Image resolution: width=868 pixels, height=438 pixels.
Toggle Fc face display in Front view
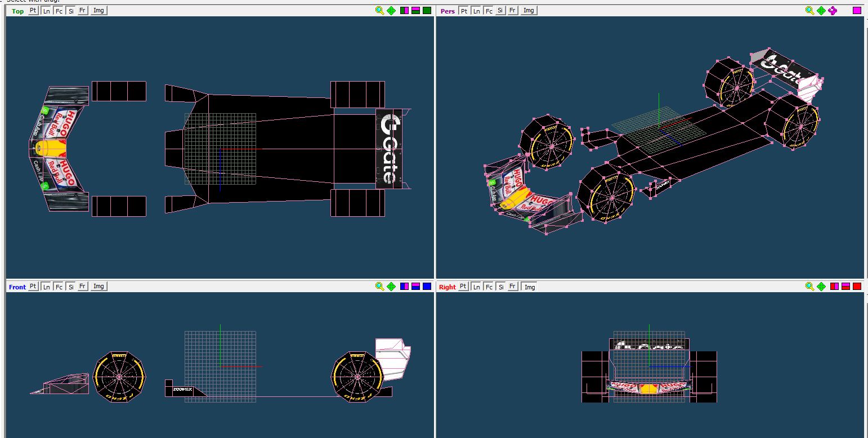coord(59,287)
